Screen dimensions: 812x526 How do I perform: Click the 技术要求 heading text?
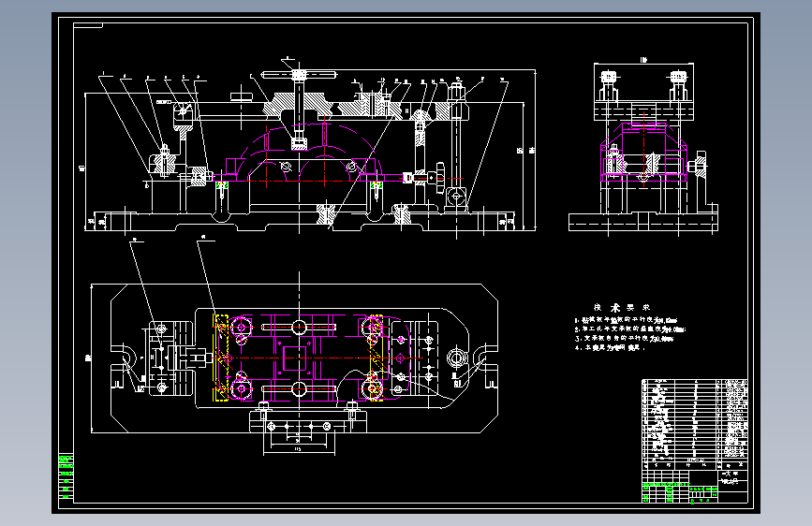pyautogui.click(x=622, y=308)
